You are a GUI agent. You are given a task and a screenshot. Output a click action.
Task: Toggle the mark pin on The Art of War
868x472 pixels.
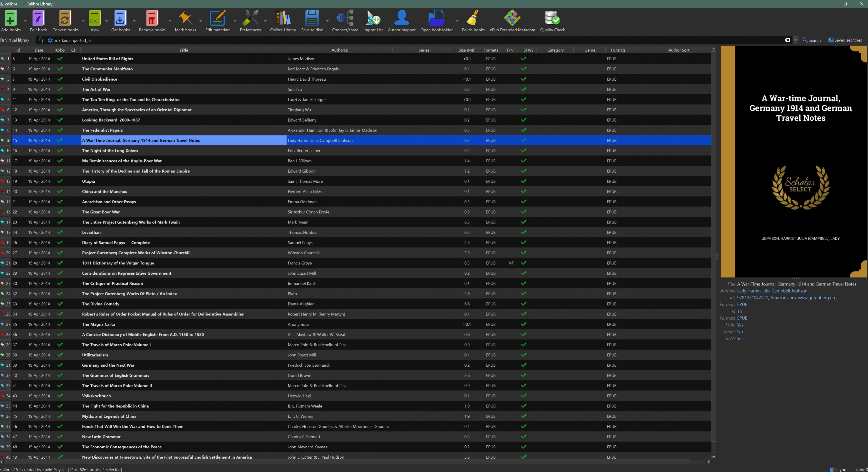click(3, 89)
